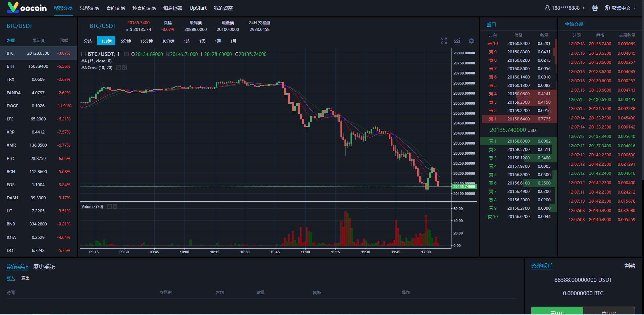Click the fullscreen chart icon
This screenshot has height=315, width=644.
[443, 41]
